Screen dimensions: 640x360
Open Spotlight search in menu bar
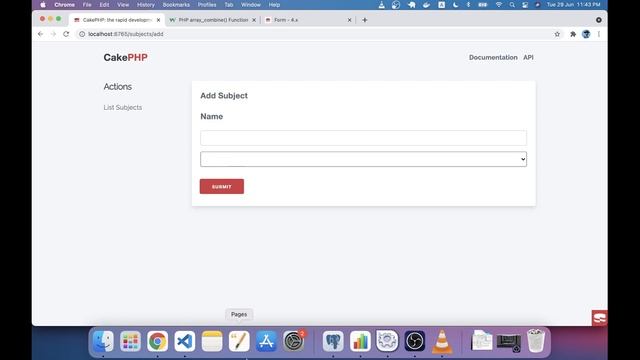[512, 5]
